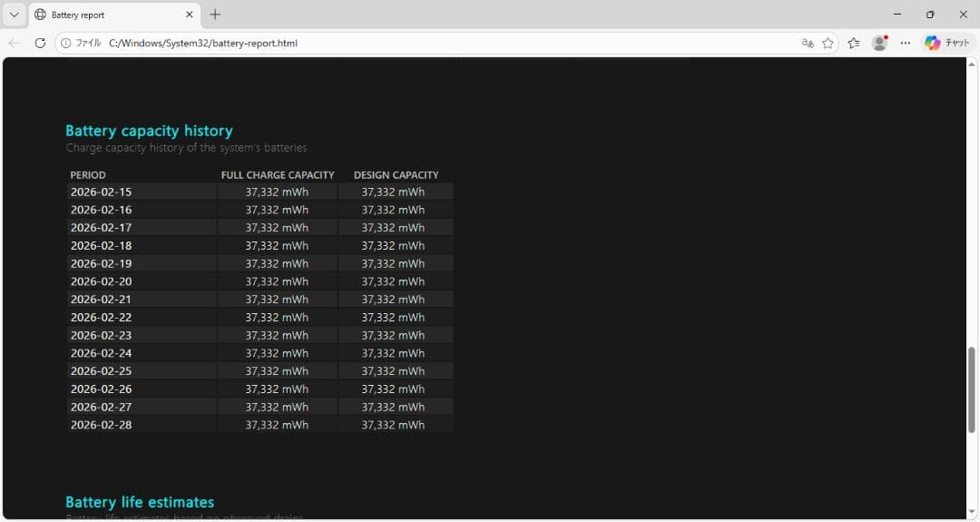
Task: Click the scrollbar up arrow
Action: [x=972, y=64]
